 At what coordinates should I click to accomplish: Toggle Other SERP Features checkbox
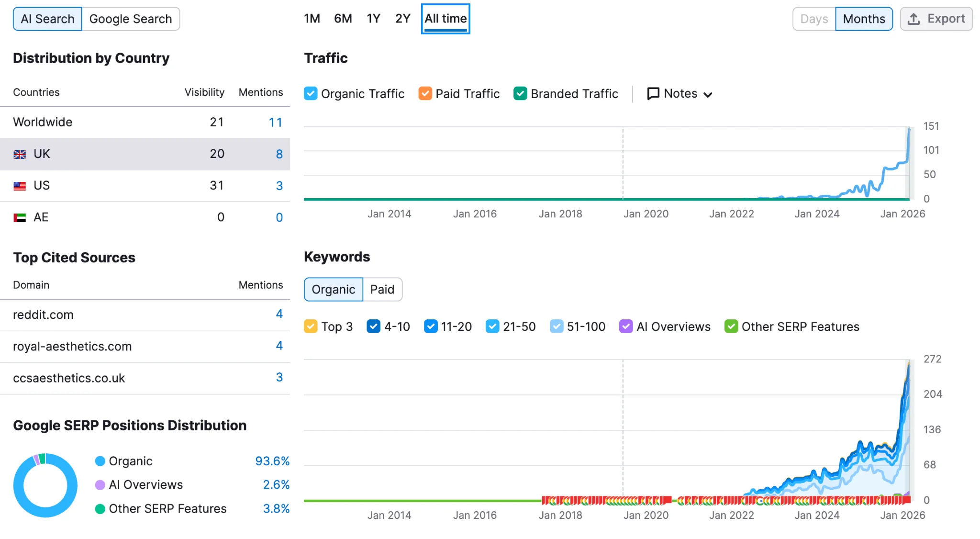(731, 326)
